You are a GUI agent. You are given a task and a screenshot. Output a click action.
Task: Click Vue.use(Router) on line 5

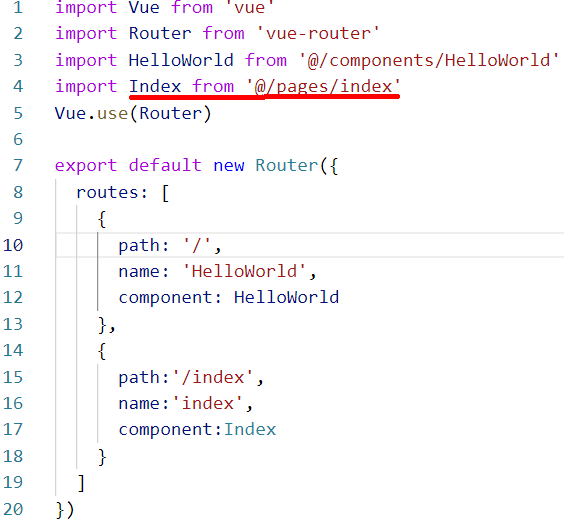133,113
